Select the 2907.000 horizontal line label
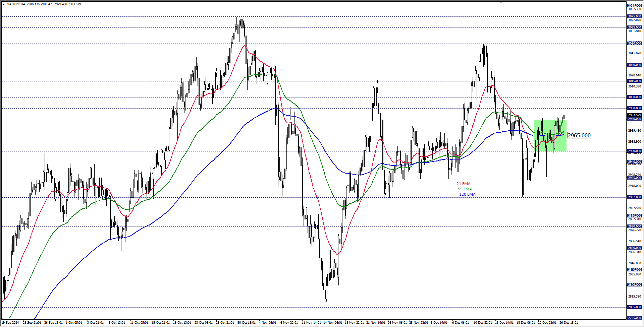Image resolution: width=644 pixels, height=327 pixels. (634, 197)
